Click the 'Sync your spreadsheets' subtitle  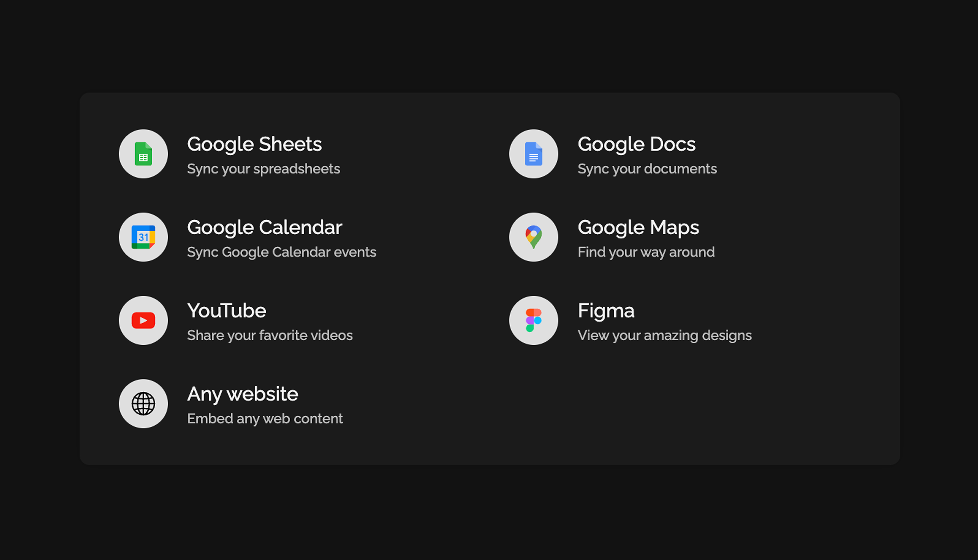(x=263, y=169)
